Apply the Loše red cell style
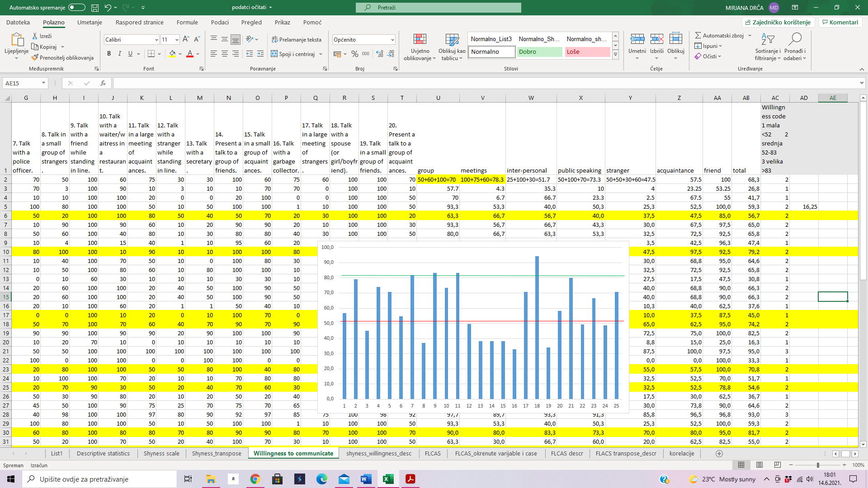Screen dimensions: 868x488 587,52
